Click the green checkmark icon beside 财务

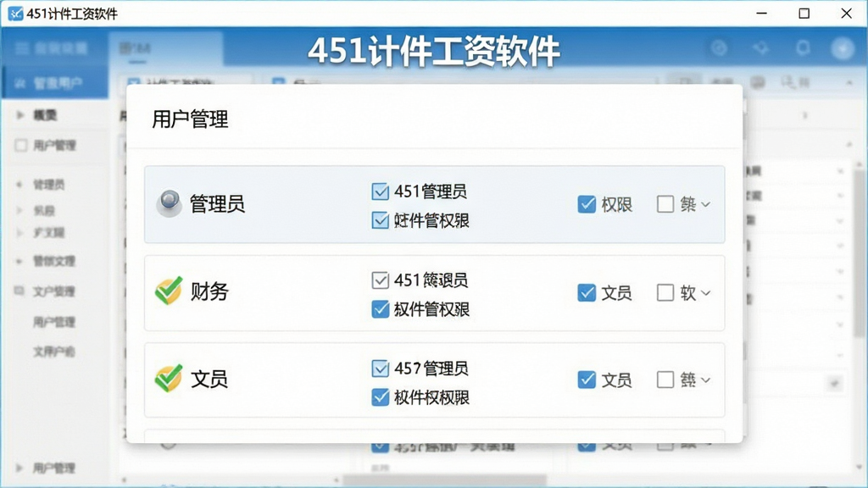169,291
